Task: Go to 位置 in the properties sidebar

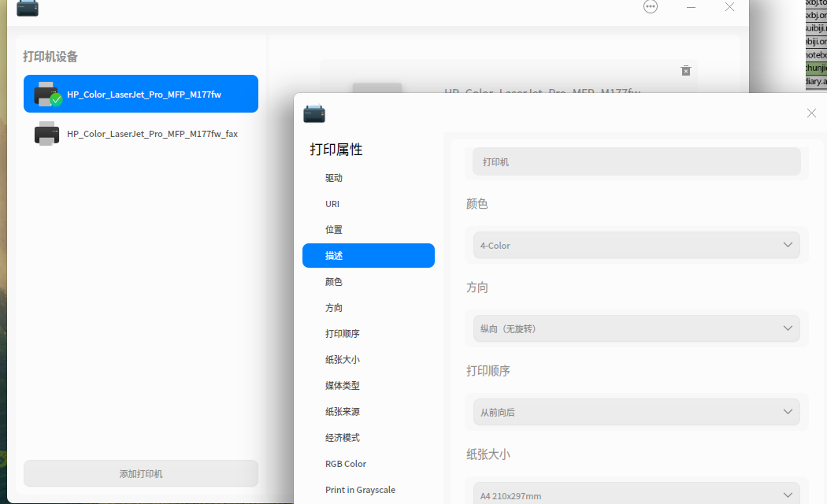Action: coord(368,229)
